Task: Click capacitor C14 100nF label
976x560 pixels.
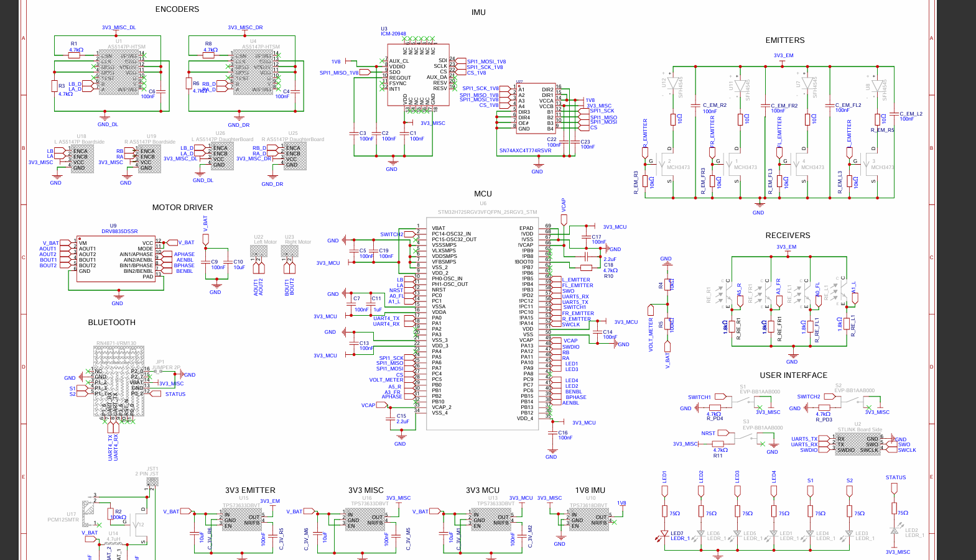Action: [610, 334]
